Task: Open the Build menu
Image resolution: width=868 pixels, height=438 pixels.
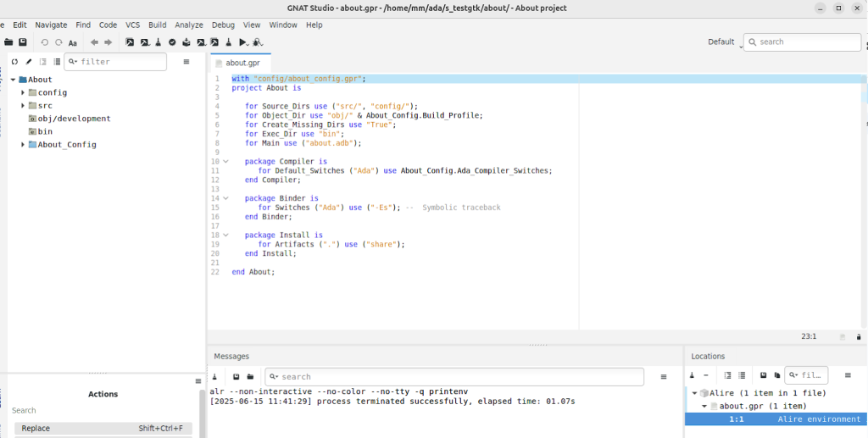Action: tap(157, 25)
